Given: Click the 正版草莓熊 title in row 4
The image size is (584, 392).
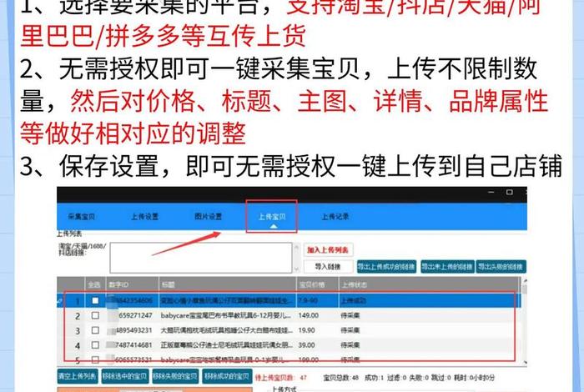Looking at the screenshot, I should pos(226,345).
